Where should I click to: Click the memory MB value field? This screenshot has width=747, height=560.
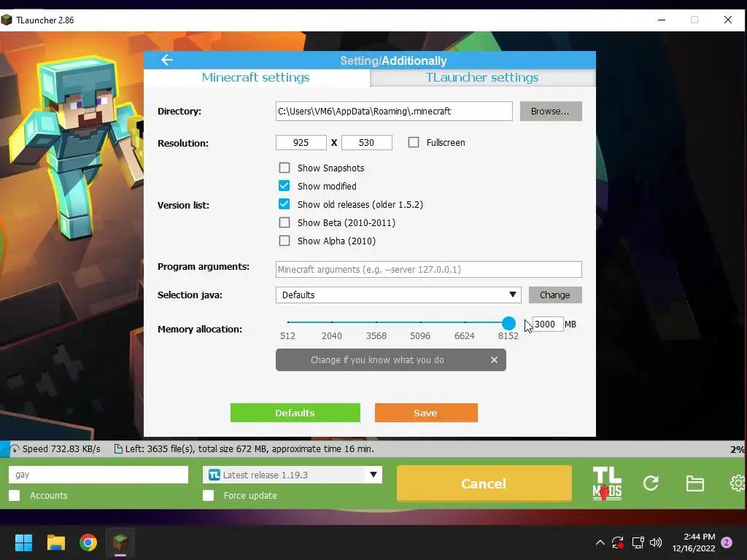pyautogui.click(x=548, y=324)
